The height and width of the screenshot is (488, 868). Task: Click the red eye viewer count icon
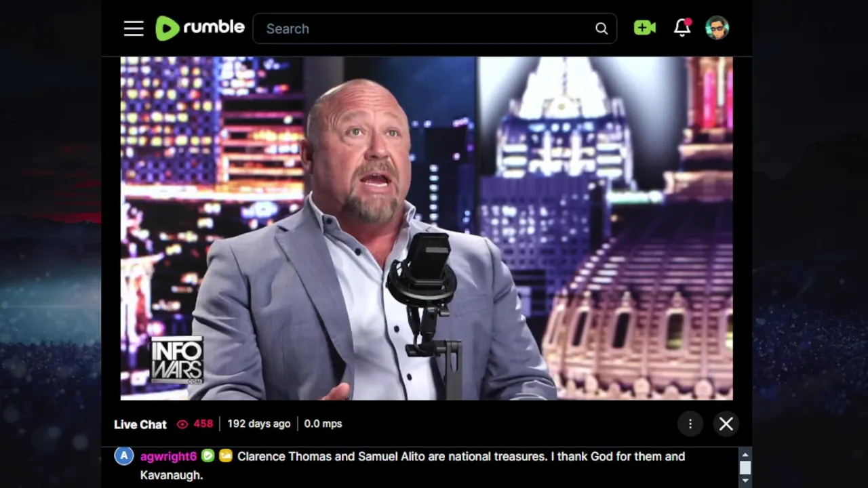(182, 424)
